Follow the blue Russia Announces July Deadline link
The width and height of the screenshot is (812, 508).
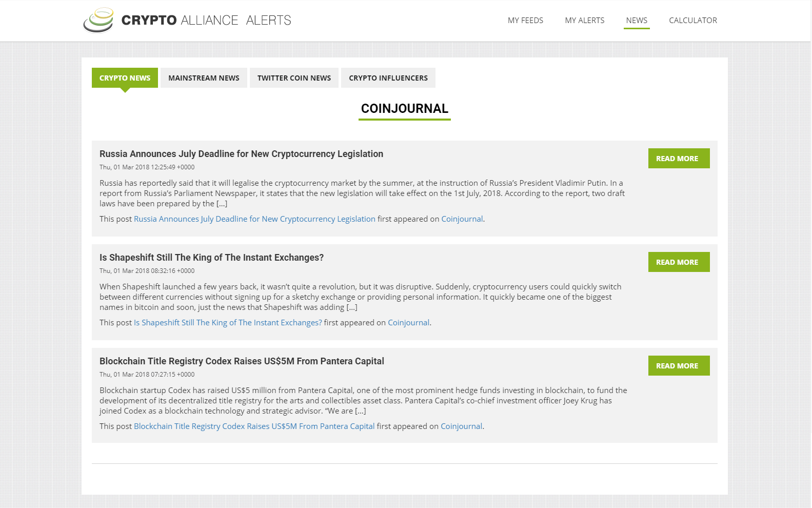(x=254, y=219)
